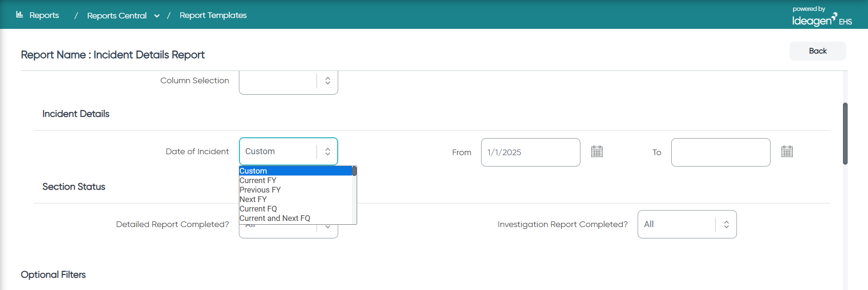868x290 pixels.
Task: Select Previous FY option
Action: 296,190
